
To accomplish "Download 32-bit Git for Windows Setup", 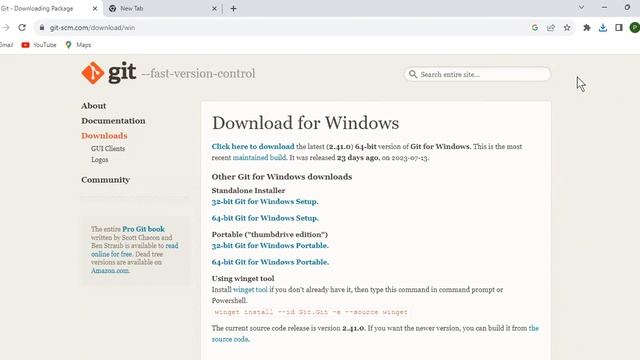I will [264, 202].
